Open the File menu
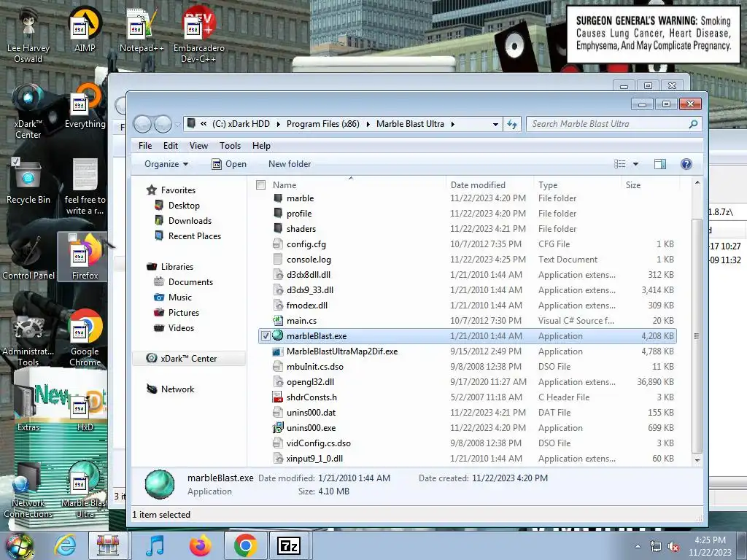 tap(145, 146)
